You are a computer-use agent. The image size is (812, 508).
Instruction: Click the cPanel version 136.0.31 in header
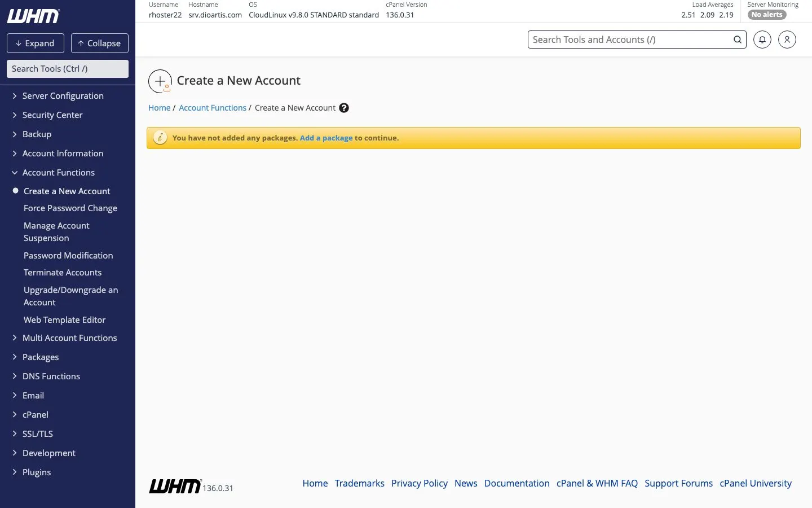400,15
